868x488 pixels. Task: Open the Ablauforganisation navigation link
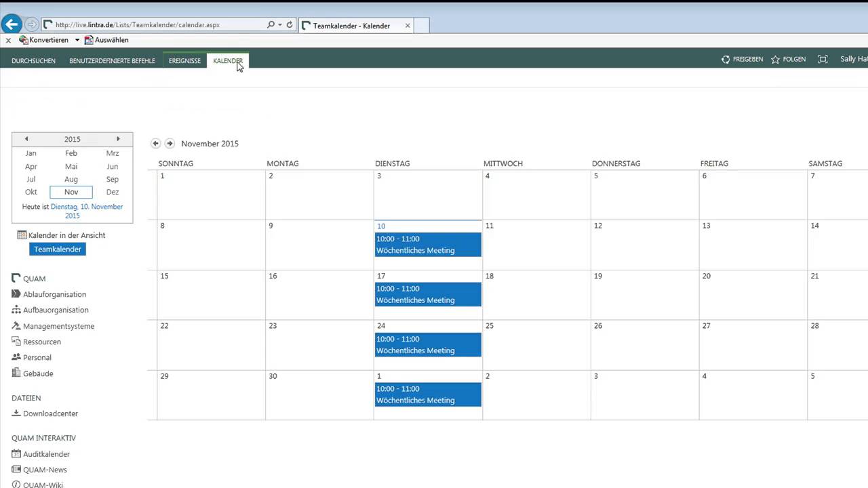[x=54, y=294]
